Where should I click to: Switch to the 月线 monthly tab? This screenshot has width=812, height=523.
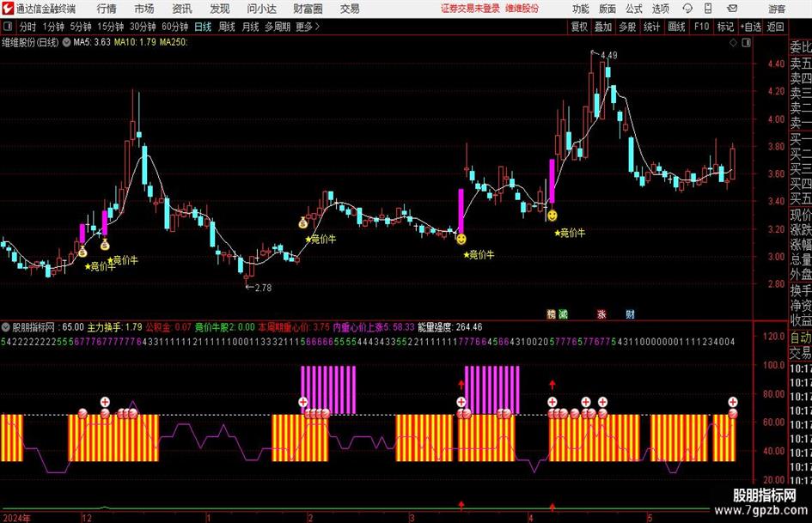pos(251,27)
